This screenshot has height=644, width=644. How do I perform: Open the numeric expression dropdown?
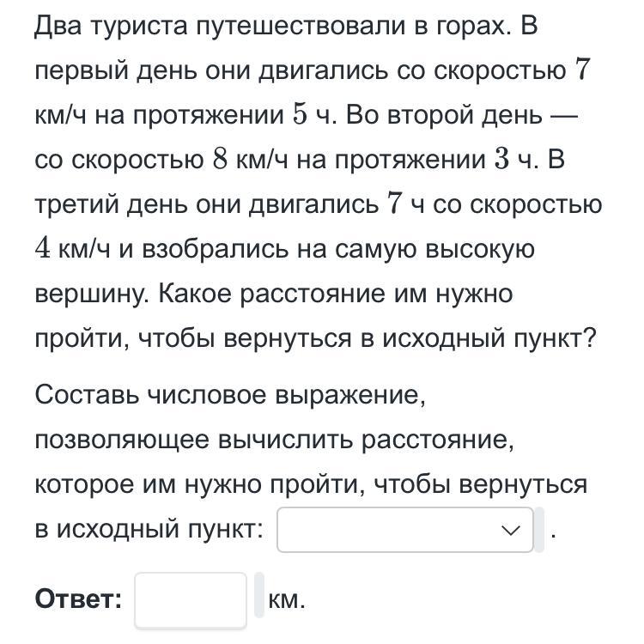[x=405, y=530]
